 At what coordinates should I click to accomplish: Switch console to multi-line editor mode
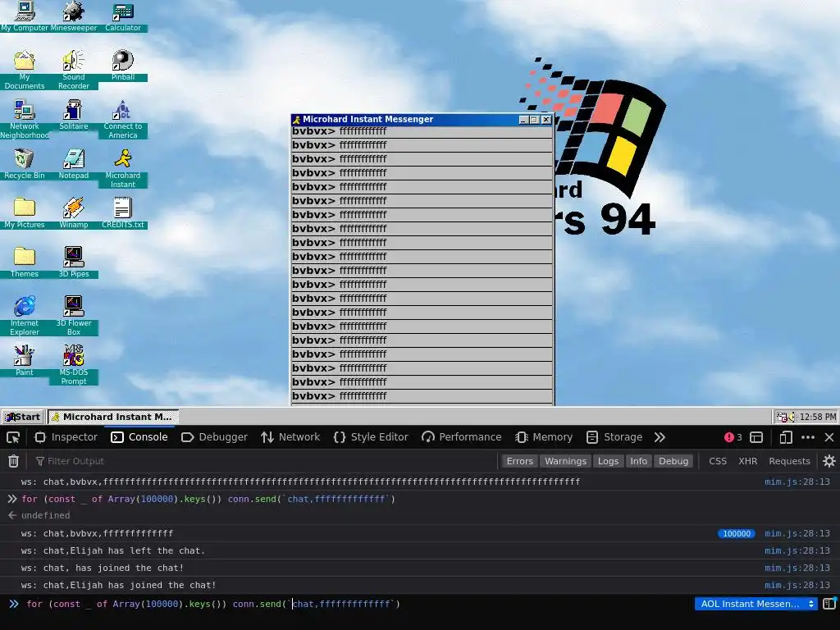[x=829, y=603]
